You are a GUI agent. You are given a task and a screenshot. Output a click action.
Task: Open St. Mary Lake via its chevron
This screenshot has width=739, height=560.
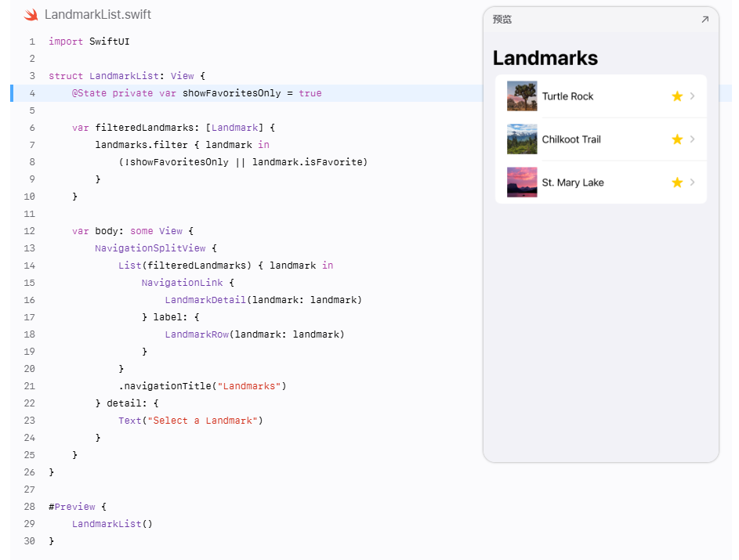692,182
